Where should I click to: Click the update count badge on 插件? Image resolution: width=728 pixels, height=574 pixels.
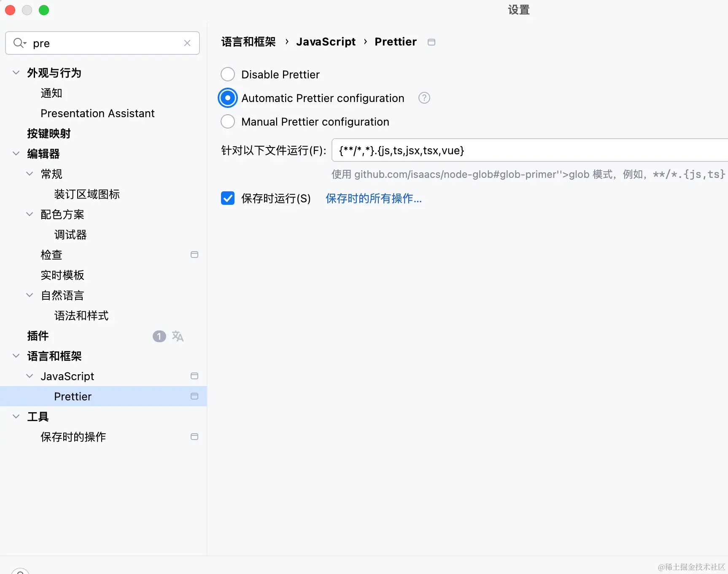pos(159,336)
